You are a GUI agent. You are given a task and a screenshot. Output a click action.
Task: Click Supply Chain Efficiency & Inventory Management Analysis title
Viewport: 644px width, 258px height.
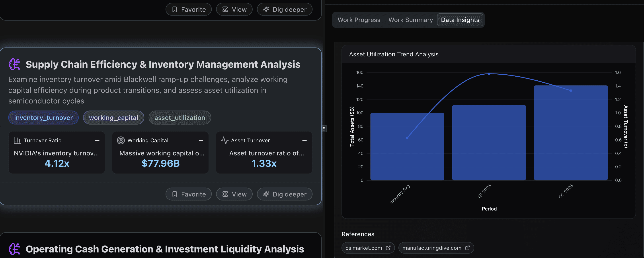(163, 64)
